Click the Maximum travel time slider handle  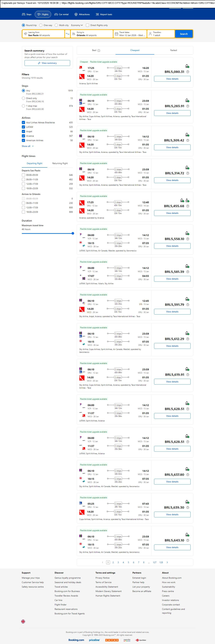pyautogui.click(x=73, y=233)
